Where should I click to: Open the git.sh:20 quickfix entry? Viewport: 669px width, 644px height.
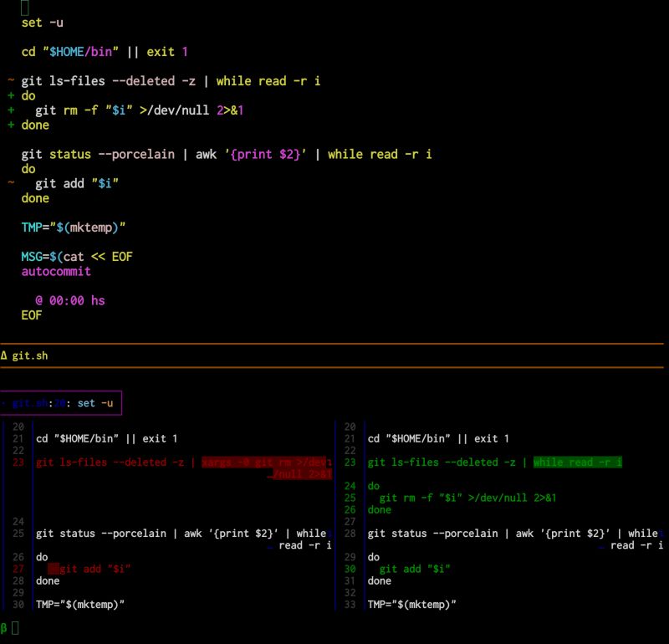pos(38,402)
